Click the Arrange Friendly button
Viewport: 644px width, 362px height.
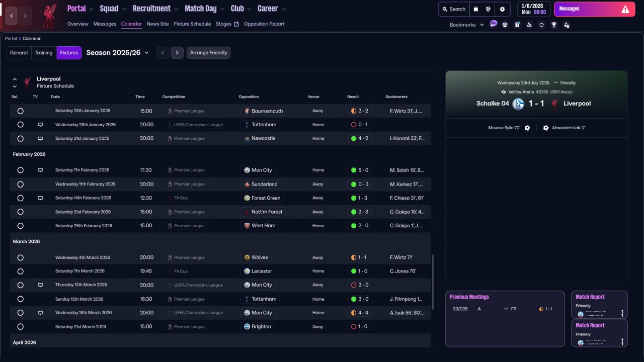[x=208, y=53]
